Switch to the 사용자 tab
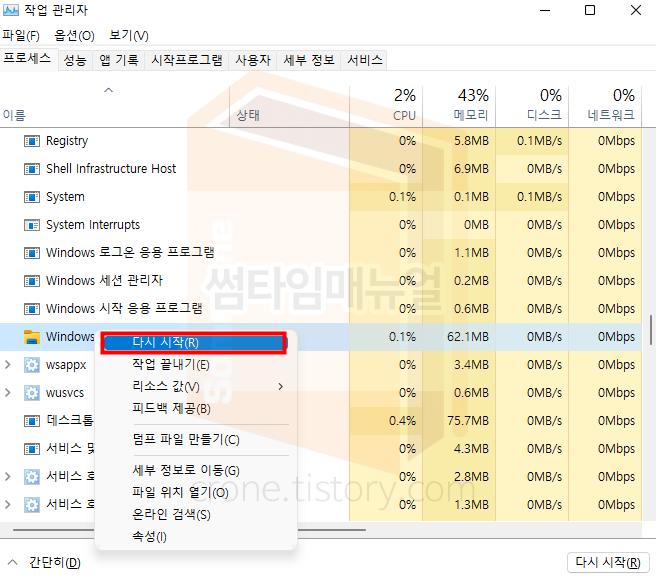656x581 pixels. 253,60
